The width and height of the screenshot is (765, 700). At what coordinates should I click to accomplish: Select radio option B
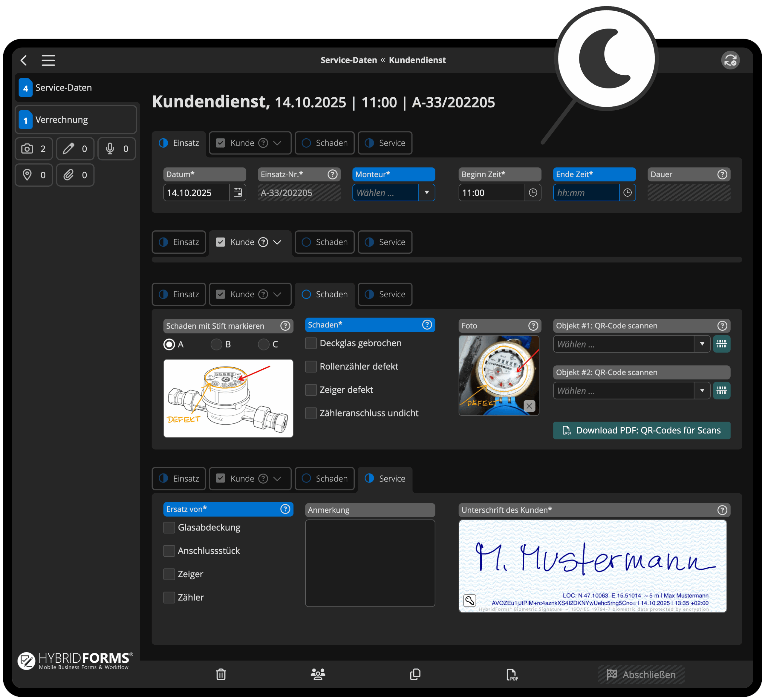216,344
